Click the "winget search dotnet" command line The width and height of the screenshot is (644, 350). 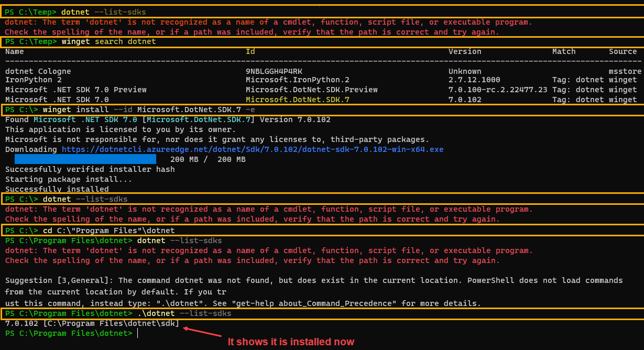click(108, 41)
